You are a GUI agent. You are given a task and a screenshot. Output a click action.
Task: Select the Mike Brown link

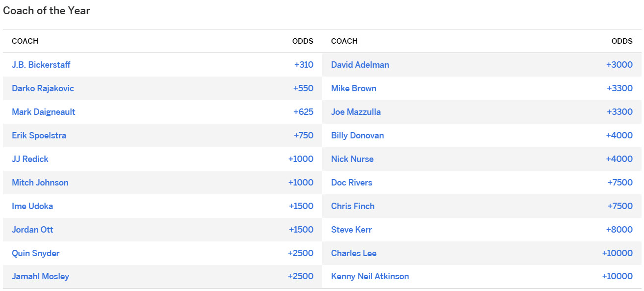pos(354,88)
